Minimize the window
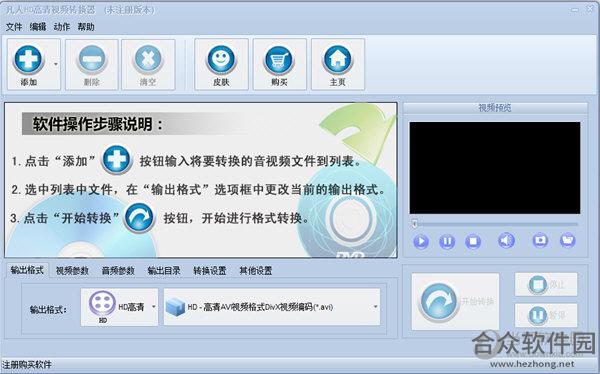This screenshot has width=600, height=374. coord(575,10)
